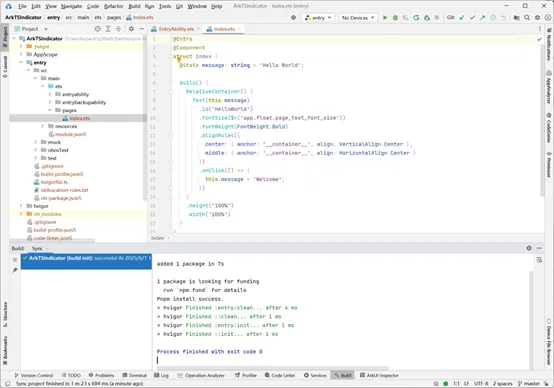The image size is (554, 388).
Task: Open the Build menu
Action: click(134, 6)
